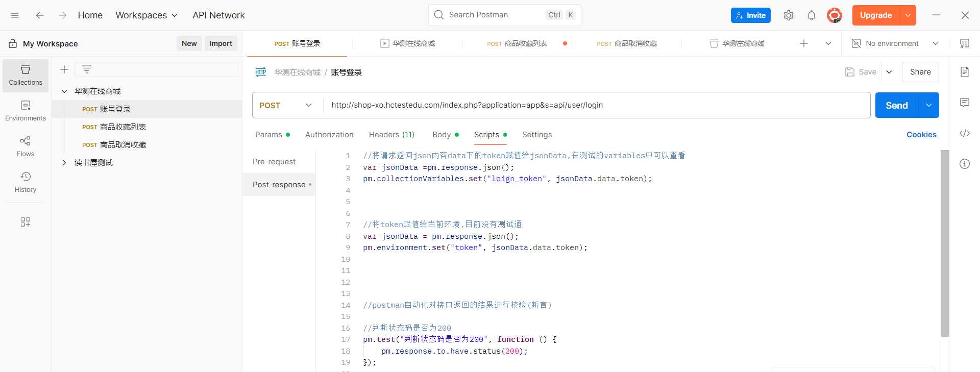
Task: Switch to the Headers (11) tab
Action: tap(391, 135)
